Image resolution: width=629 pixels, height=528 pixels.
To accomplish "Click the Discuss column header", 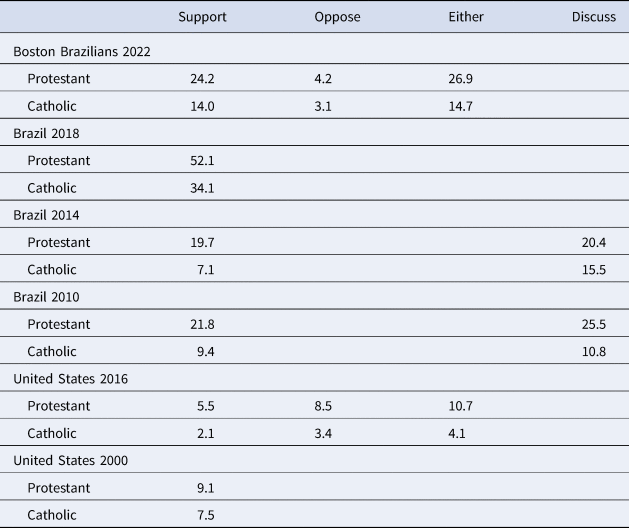I will pos(594,17).
